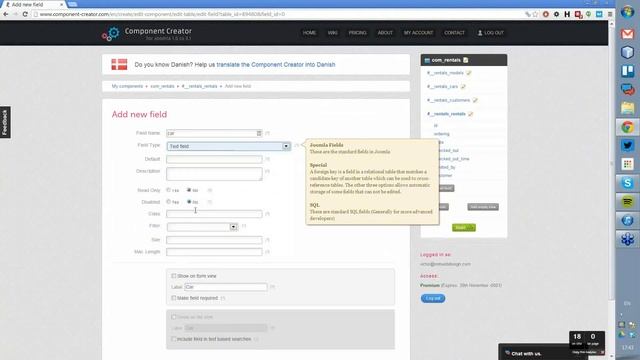The width and height of the screenshot is (640, 360).
Task: Click the green Build button in sidebar
Action: point(464,227)
